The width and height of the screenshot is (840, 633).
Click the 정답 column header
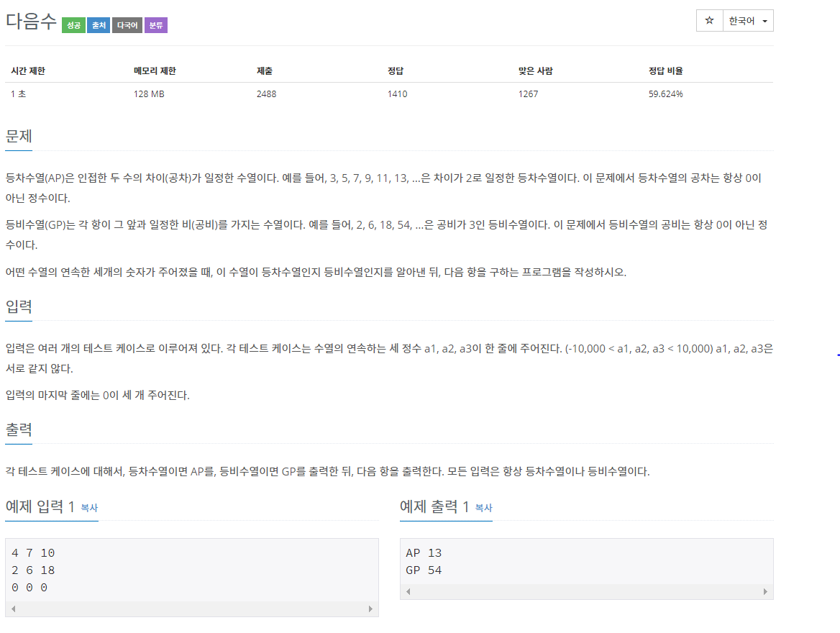coord(396,70)
